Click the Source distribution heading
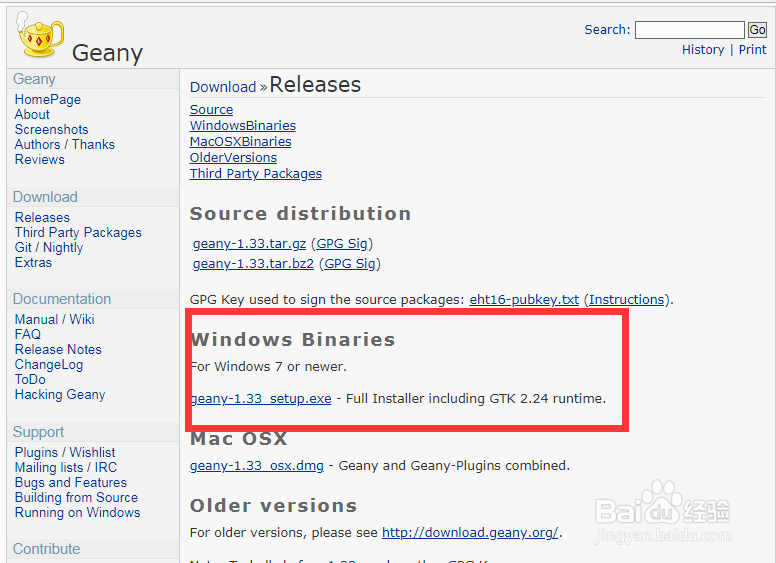 pyautogui.click(x=300, y=214)
